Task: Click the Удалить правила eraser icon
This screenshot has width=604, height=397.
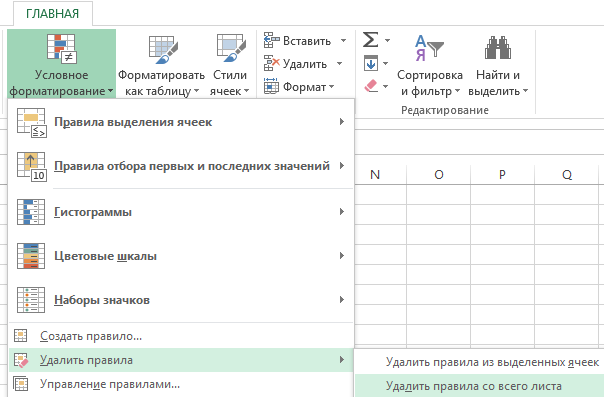Action: [21, 360]
